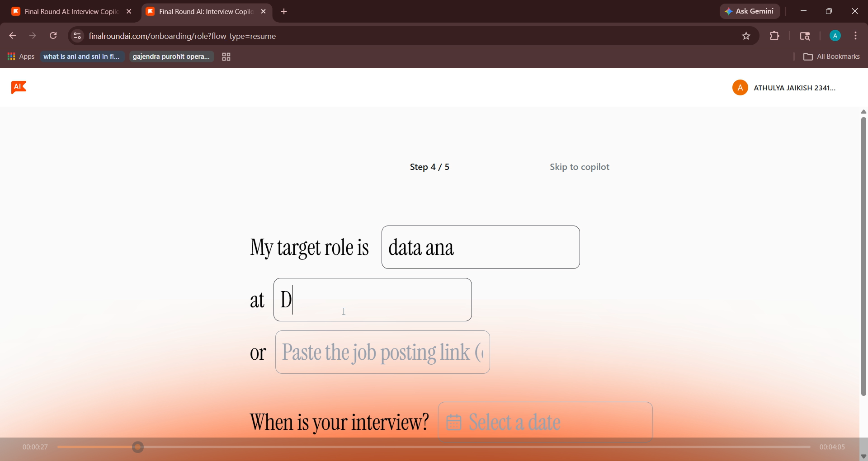
Task: Open the 'gajendra purohit opera...' bookmark
Action: [171, 56]
